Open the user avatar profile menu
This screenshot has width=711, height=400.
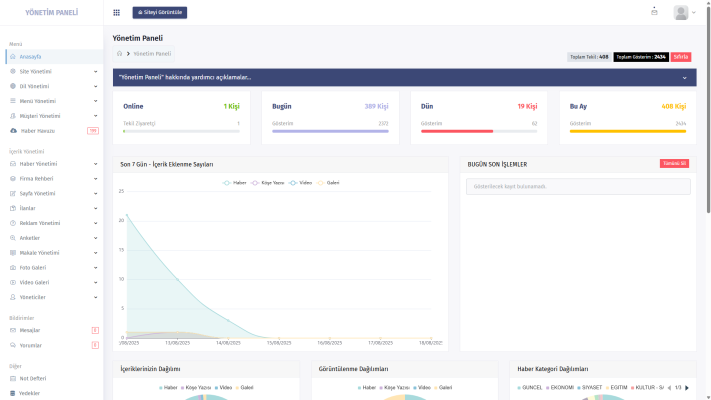tap(682, 13)
